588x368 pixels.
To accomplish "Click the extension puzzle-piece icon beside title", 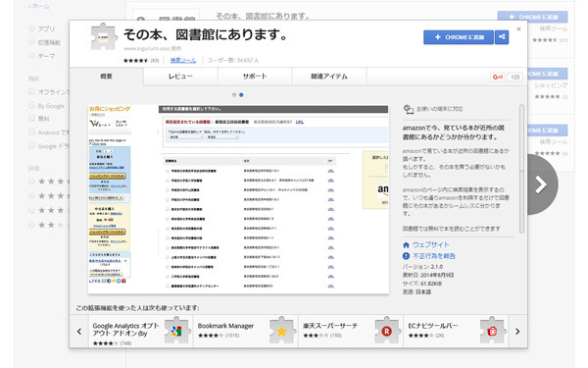I will (x=104, y=37).
